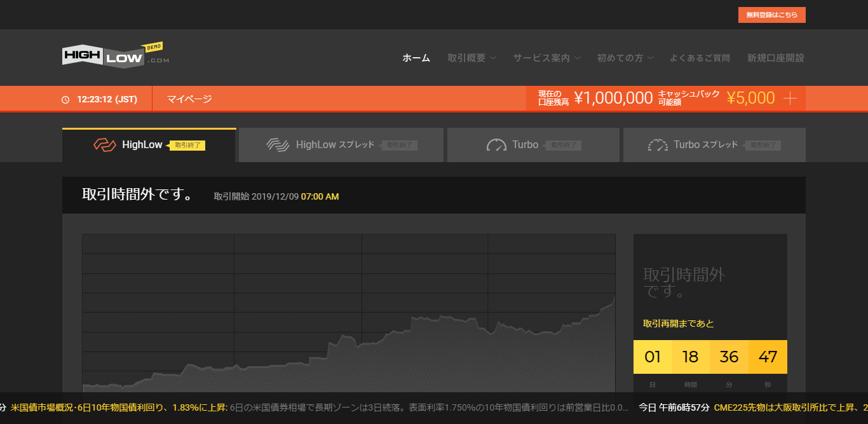The height and width of the screenshot is (424, 868).
Task: Switch to the HighLow trading tab
Action: (149, 145)
